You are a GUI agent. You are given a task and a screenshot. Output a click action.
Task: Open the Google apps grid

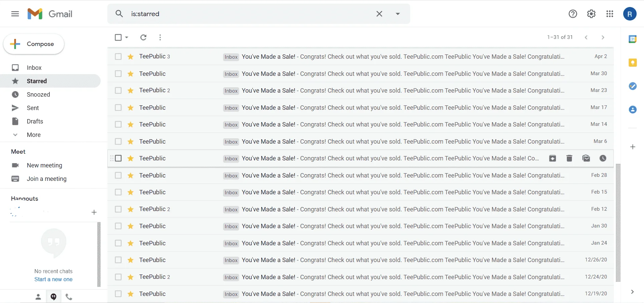610,14
